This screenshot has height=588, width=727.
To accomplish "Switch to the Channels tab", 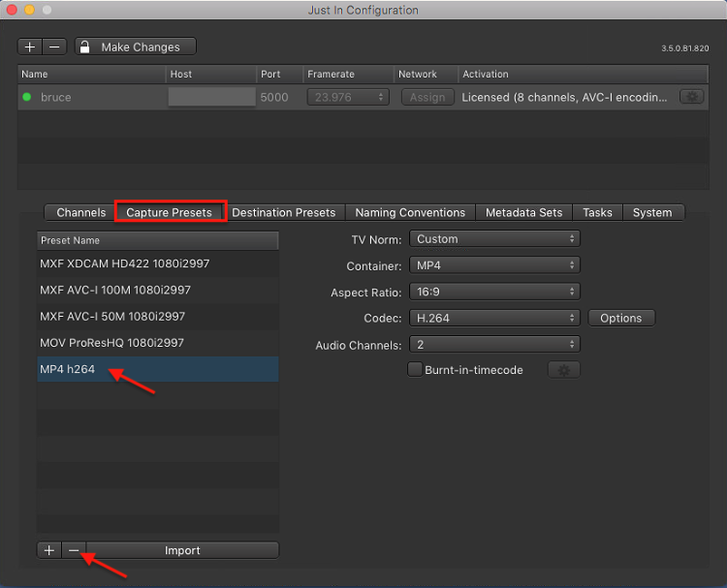I will (x=80, y=213).
